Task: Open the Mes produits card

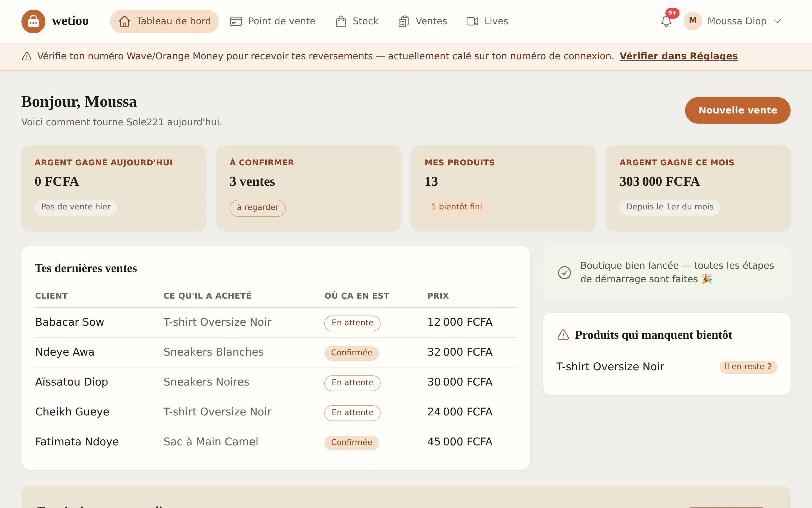Action: [503, 188]
